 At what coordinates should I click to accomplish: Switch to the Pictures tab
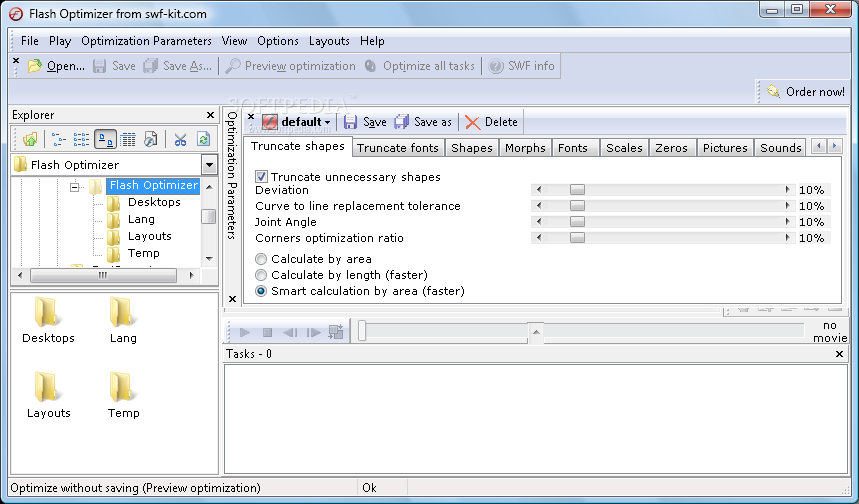click(725, 148)
